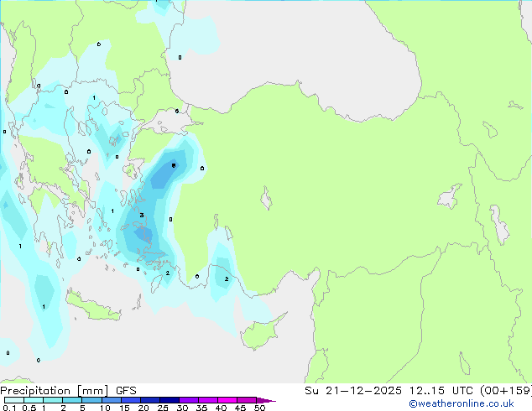Pick the 15–20 mm legend swatch

pyautogui.click(x=131, y=400)
